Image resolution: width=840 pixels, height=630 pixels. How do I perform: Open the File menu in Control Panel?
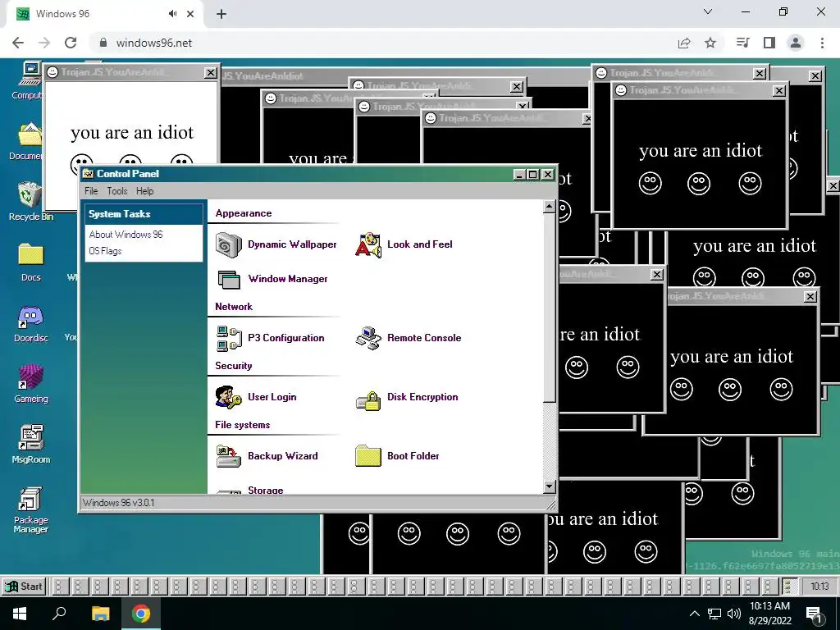coord(91,191)
